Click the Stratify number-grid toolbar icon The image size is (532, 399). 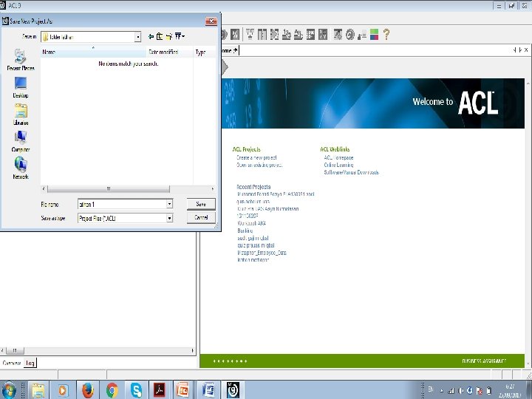310,34
